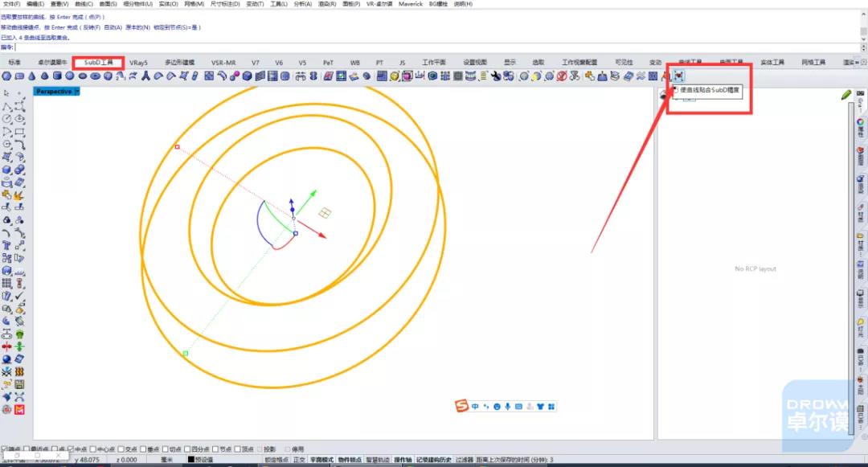
Task: Click in the command prompt input field
Action: point(437,47)
